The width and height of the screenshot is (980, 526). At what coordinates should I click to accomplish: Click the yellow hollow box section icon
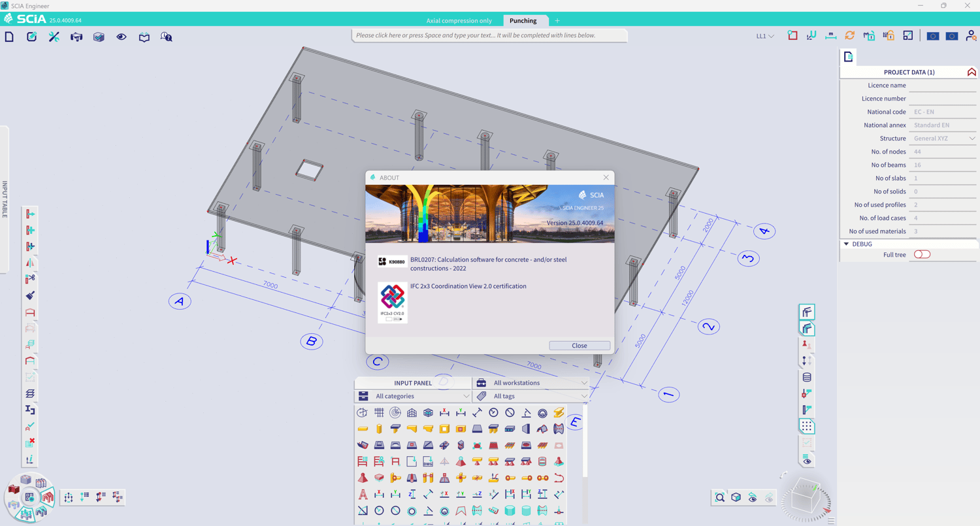tap(444, 429)
